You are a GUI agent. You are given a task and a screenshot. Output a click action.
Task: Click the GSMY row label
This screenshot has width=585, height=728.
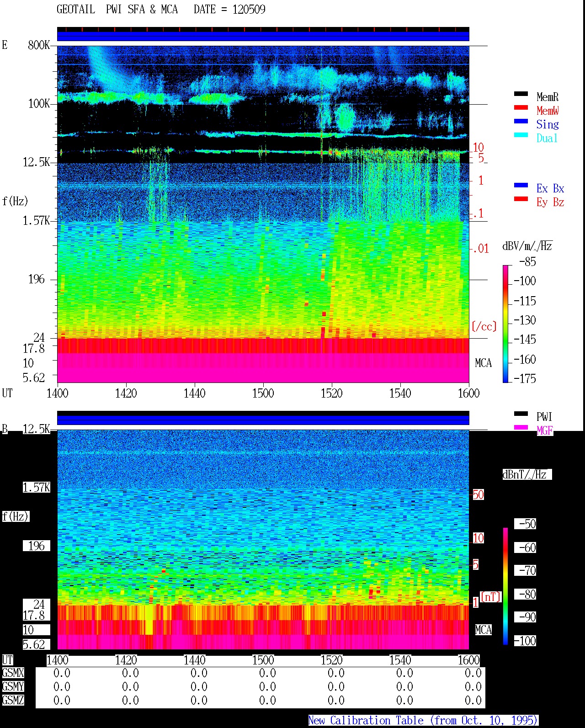click(x=13, y=687)
